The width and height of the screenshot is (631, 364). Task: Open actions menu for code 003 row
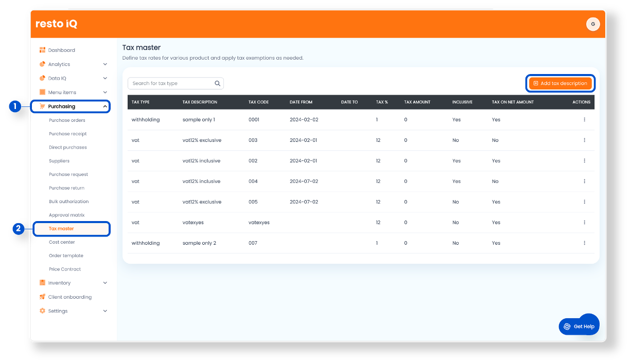[x=584, y=140]
